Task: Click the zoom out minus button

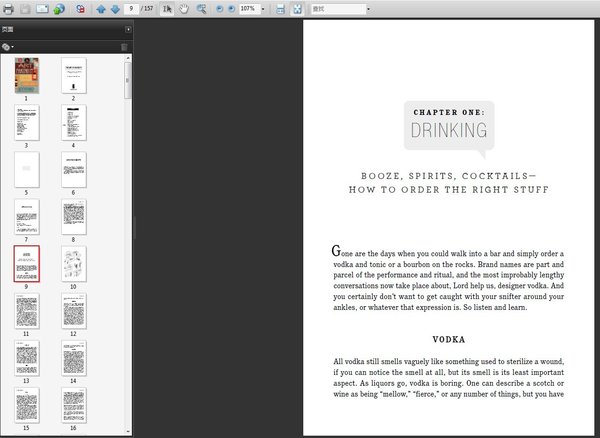Action: coord(219,8)
